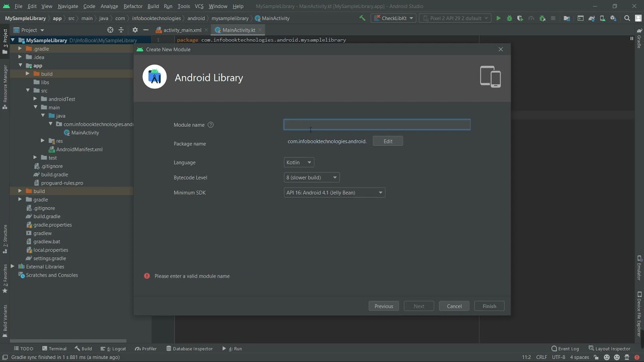The height and width of the screenshot is (362, 644).
Task: Open the Minimum SDK dropdown
Action: (x=334, y=193)
